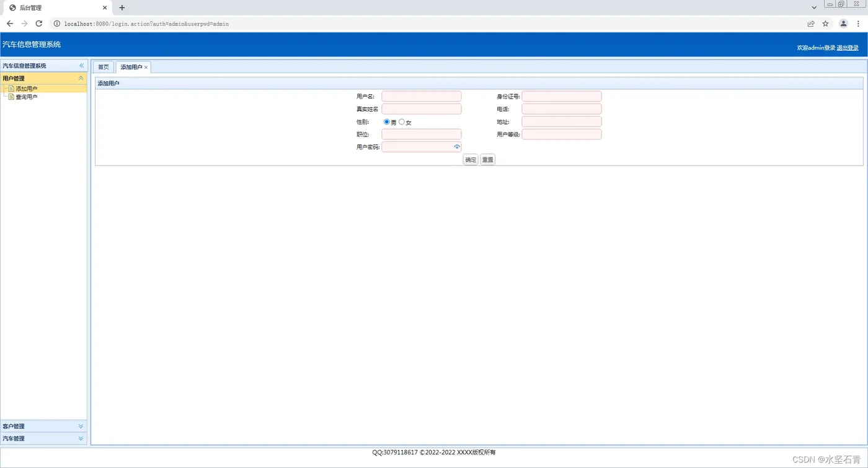Click the 身份证号 input field
Screen dimensions: 868x468
pyautogui.click(x=562, y=96)
